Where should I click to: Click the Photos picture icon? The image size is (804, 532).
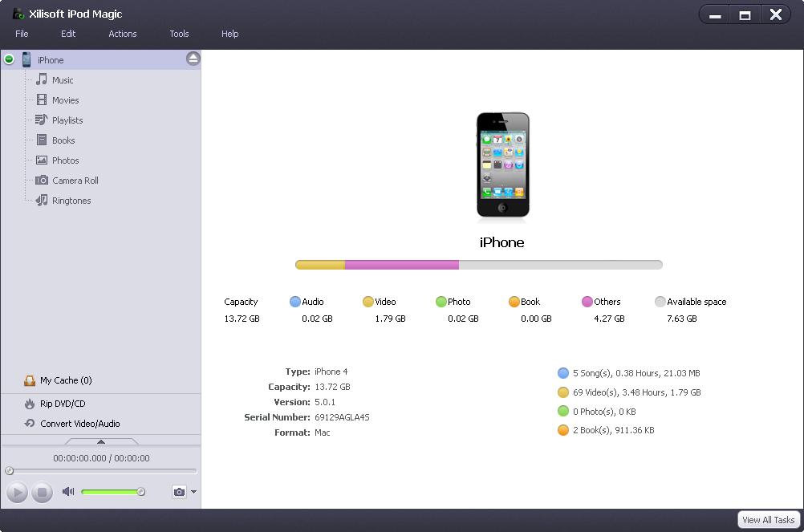point(42,160)
